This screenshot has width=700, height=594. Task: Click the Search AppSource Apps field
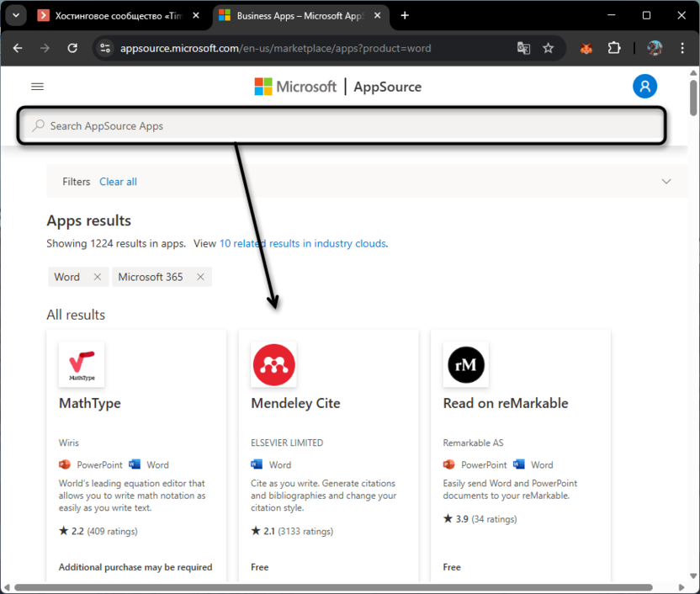click(342, 126)
